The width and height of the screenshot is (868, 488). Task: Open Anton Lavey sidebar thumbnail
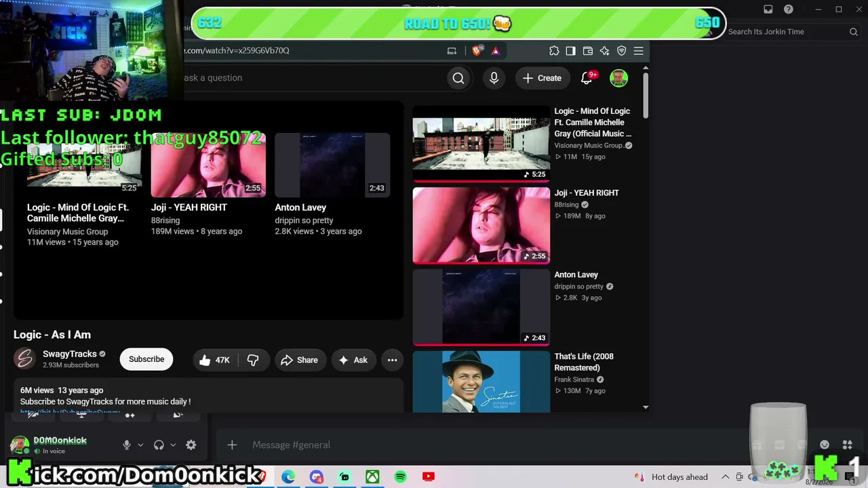click(481, 307)
